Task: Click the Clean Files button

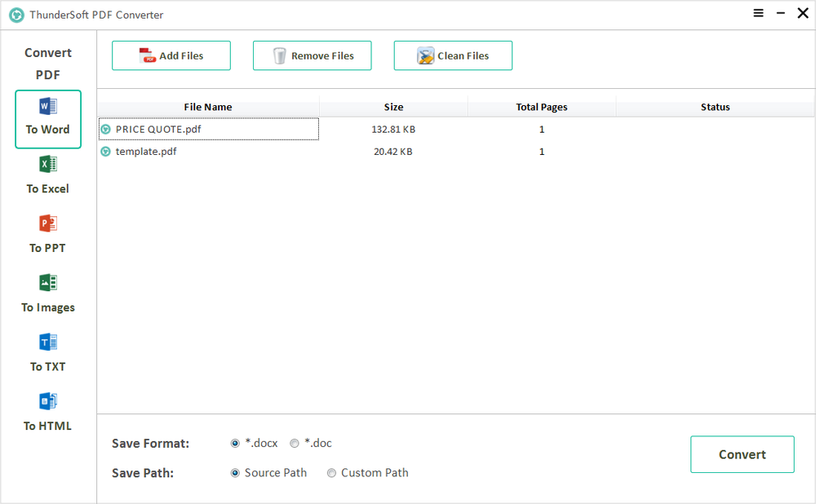Action: (x=453, y=55)
